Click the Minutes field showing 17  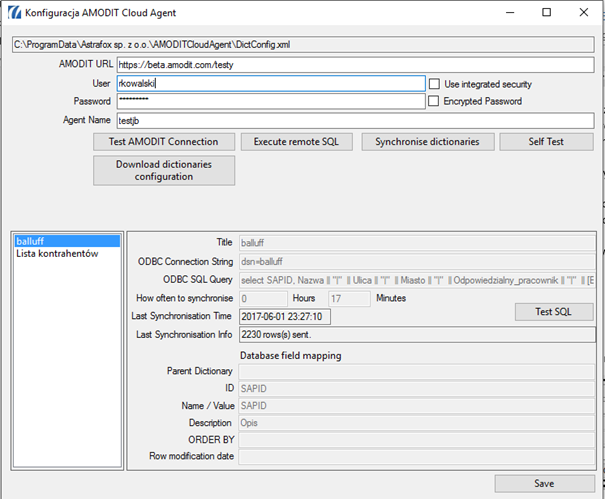point(349,299)
